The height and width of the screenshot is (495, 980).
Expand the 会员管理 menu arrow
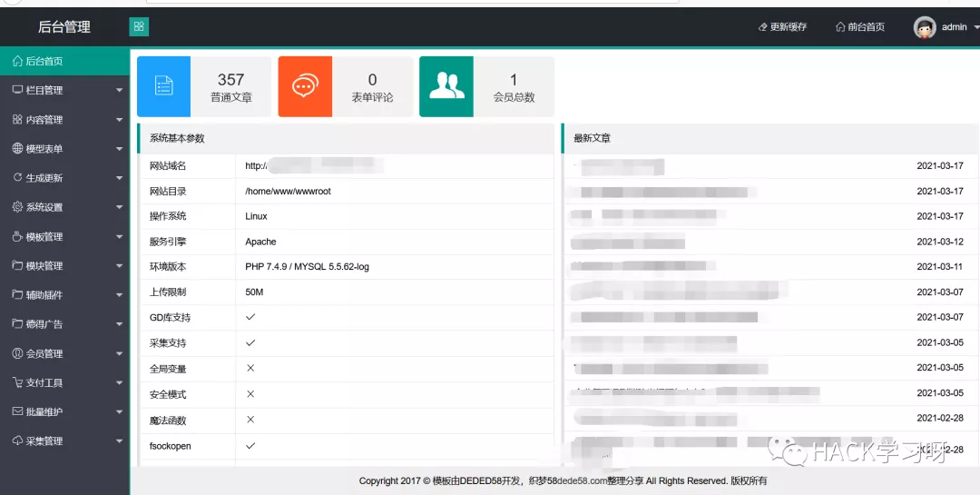point(120,354)
